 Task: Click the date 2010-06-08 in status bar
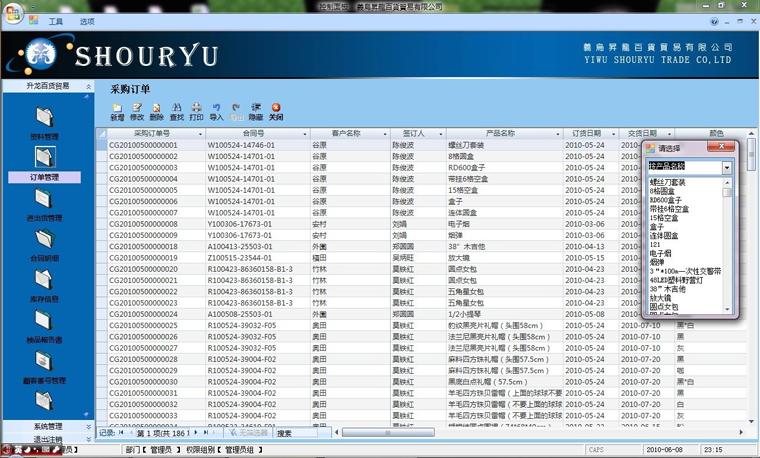coord(664,450)
